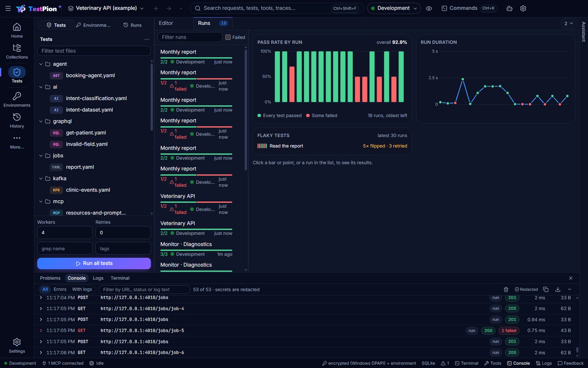The width and height of the screenshot is (588, 368).
Task: Open the Read the report flaky test
Action: (x=332, y=146)
